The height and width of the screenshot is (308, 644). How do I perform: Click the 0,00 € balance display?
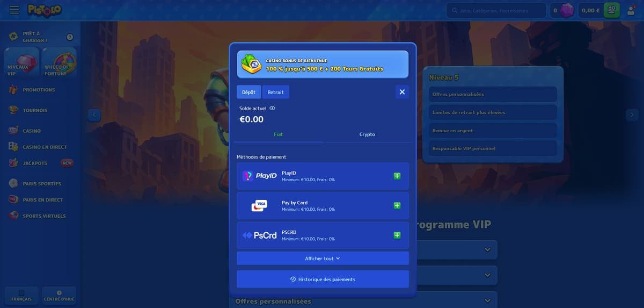click(x=590, y=10)
